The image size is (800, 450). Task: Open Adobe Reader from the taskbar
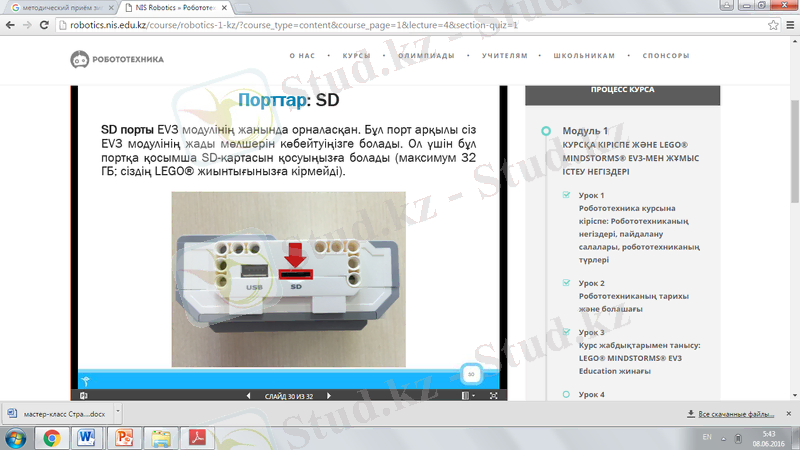click(x=198, y=437)
